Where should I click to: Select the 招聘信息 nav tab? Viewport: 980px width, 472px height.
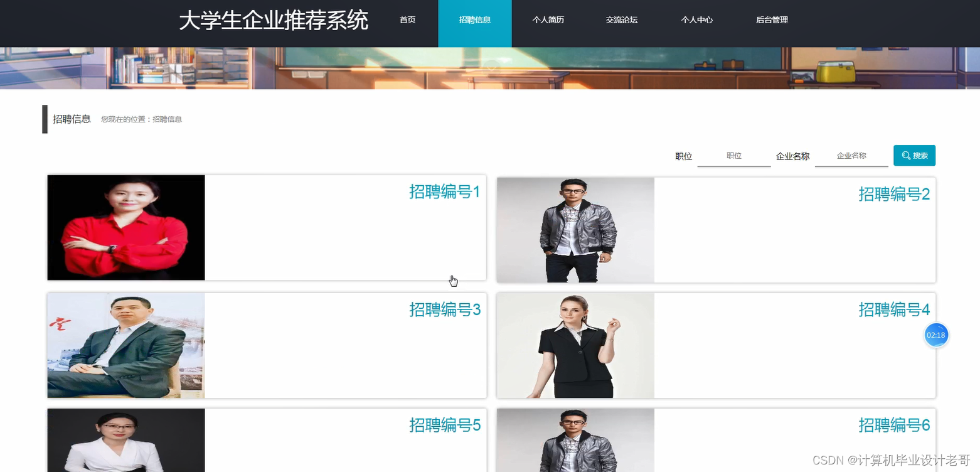pos(475,23)
